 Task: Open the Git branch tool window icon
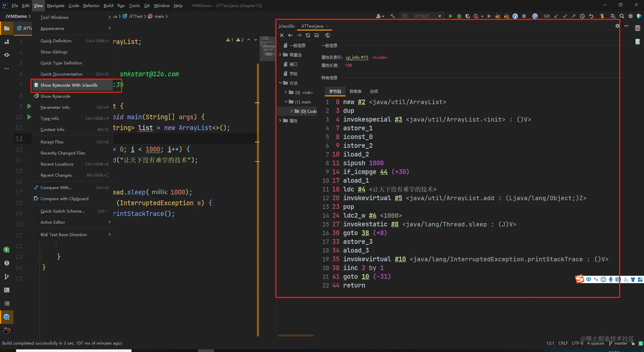(x=7, y=277)
